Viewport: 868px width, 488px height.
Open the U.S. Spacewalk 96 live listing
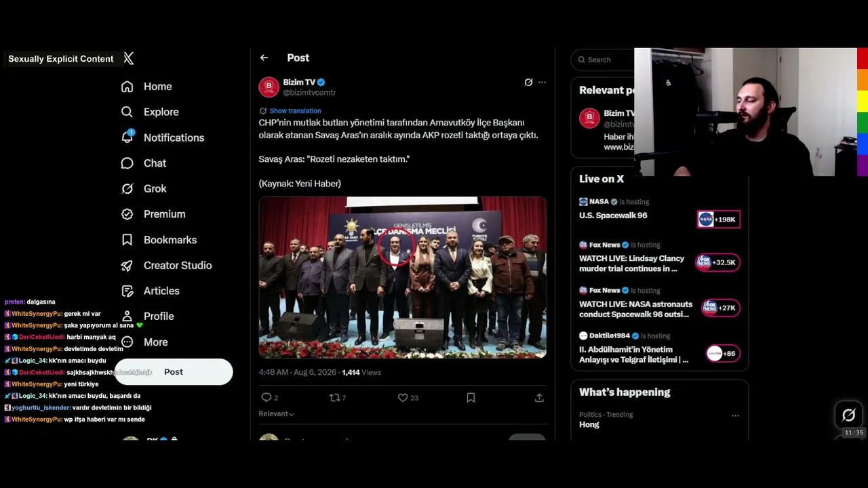click(x=613, y=216)
